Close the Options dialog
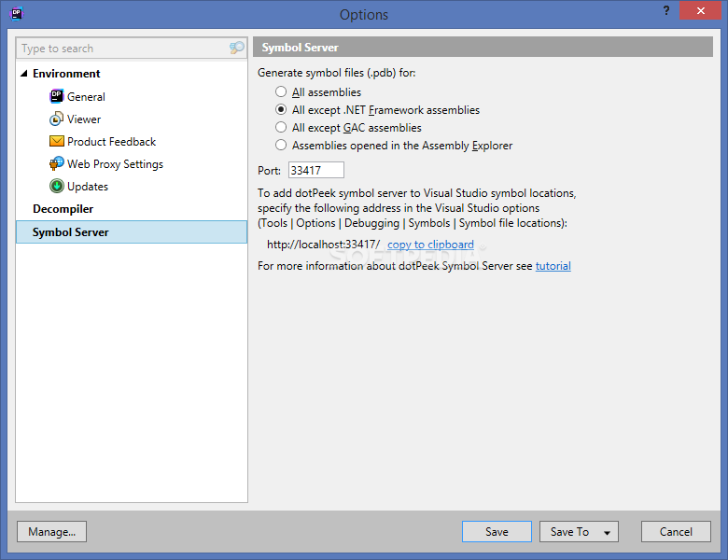 coord(701,10)
